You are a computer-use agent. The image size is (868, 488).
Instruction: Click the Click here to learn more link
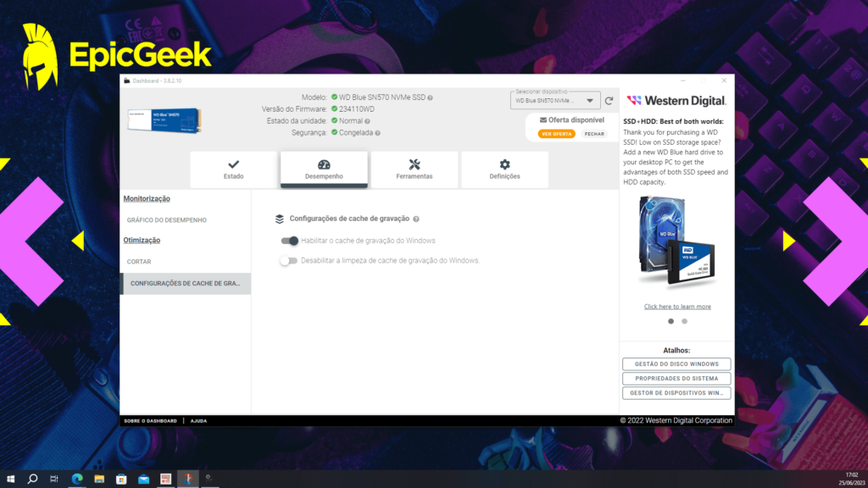click(x=677, y=307)
